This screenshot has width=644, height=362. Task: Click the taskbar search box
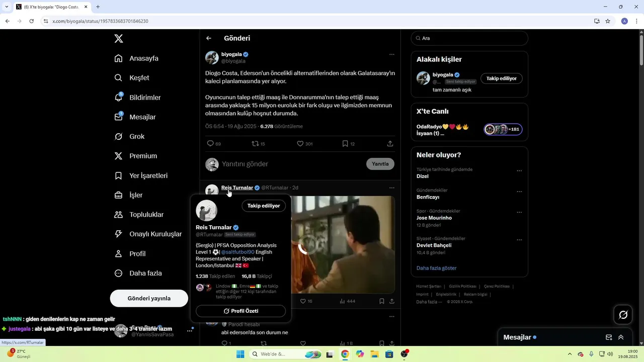[286, 354]
